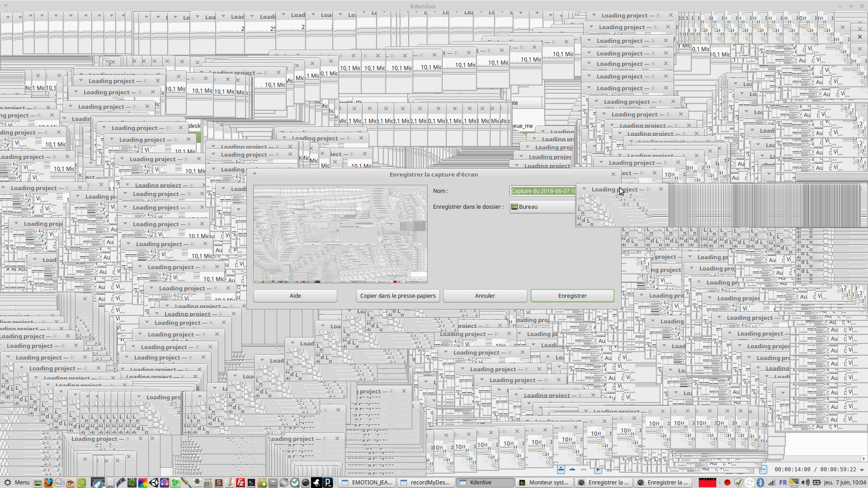Open the window menu triangle of the save dialog

coord(255,174)
